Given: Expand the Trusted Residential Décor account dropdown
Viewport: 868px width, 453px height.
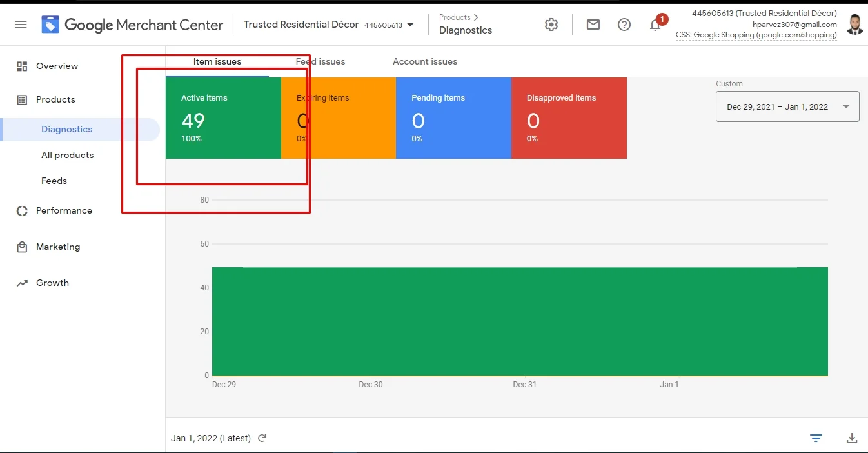Looking at the screenshot, I should pos(410,25).
